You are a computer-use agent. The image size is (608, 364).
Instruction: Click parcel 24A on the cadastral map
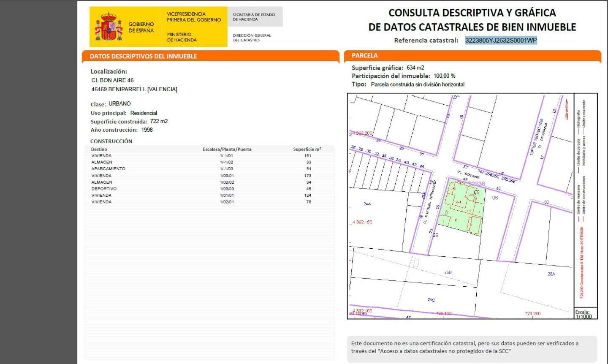click(x=367, y=204)
